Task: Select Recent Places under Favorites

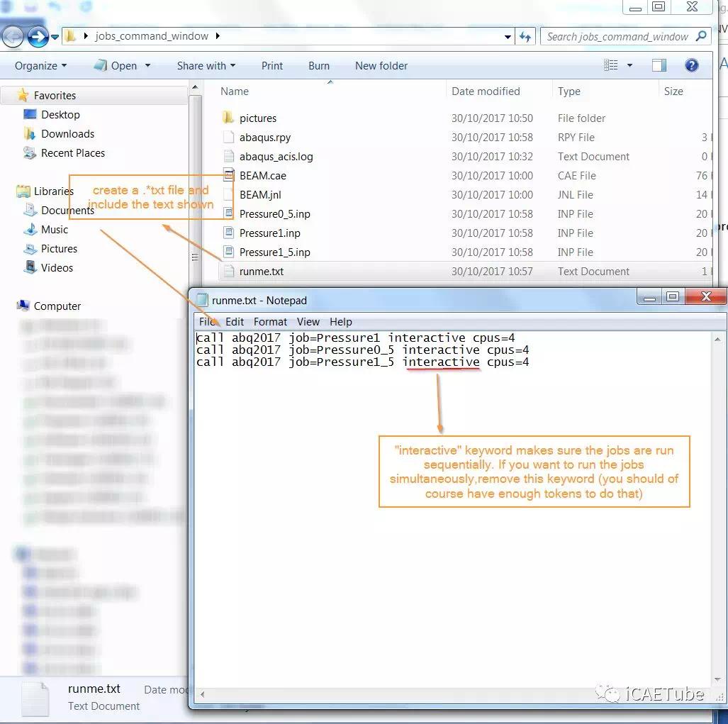Action: click(x=73, y=152)
